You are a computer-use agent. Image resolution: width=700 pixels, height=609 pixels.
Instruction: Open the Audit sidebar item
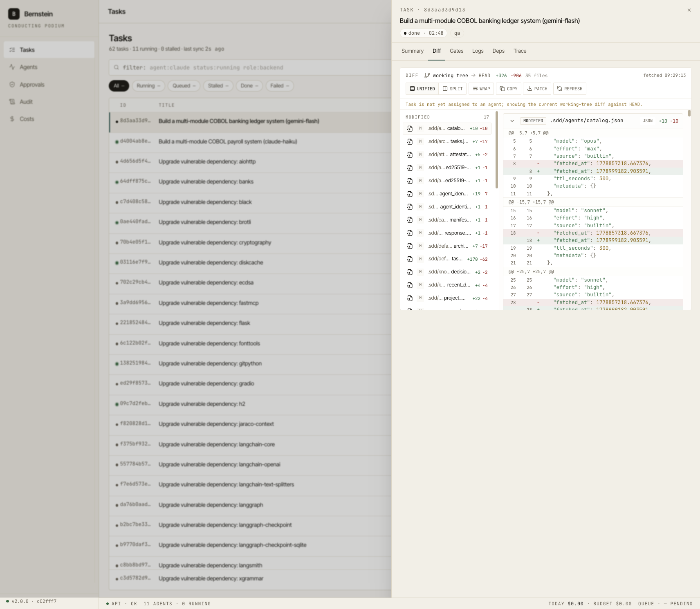(x=49, y=102)
